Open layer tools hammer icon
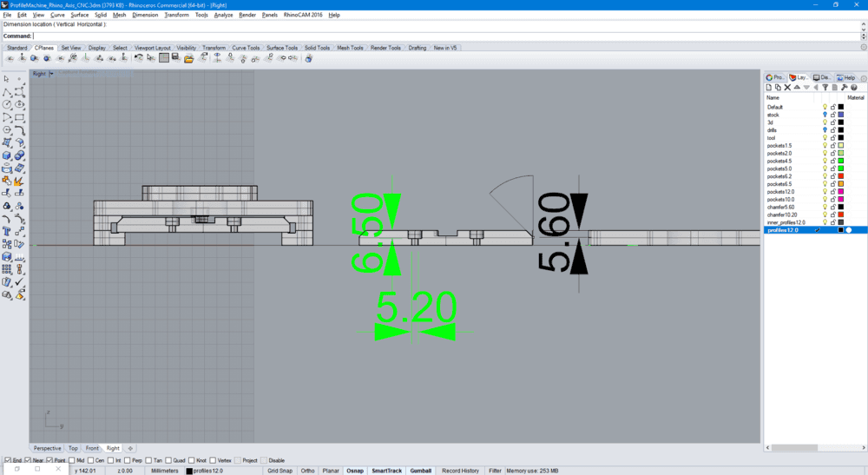 click(x=845, y=88)
